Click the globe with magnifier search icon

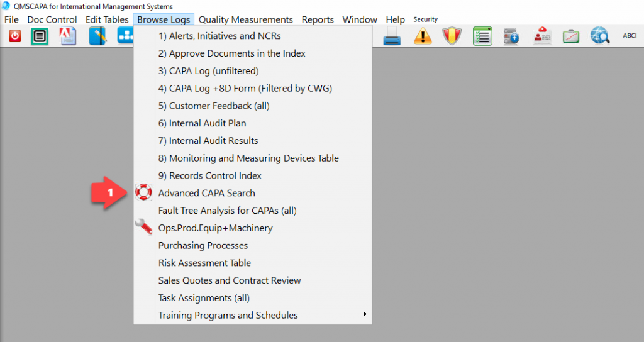click(x=599, y=36)
